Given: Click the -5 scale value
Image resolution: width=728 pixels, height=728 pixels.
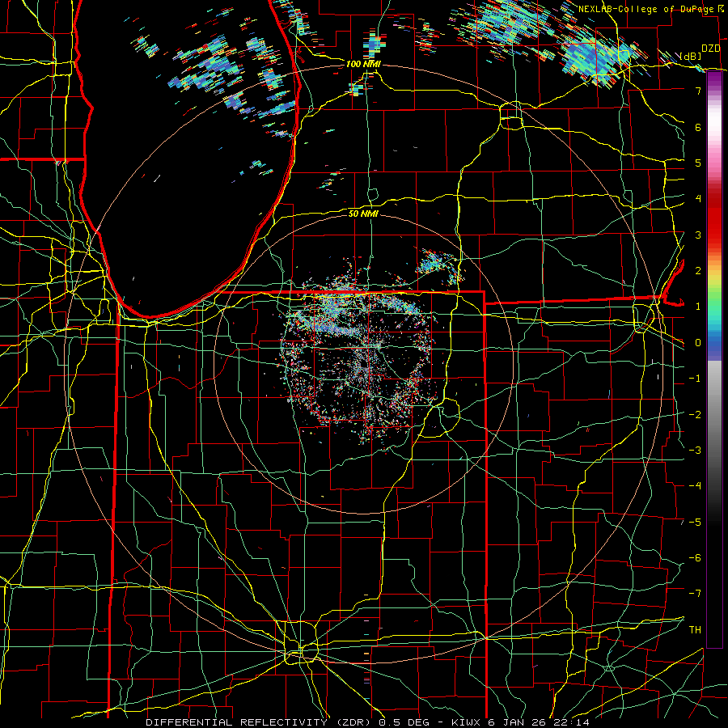Looking at the screenshot, I should click(695, 523).
